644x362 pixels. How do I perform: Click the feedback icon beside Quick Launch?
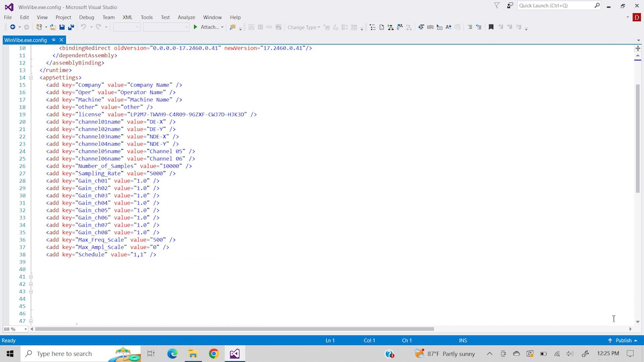click(x=509, y=5)
